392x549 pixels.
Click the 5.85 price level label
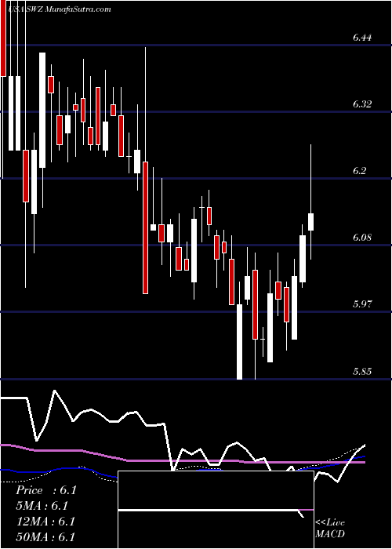point(362,371)
